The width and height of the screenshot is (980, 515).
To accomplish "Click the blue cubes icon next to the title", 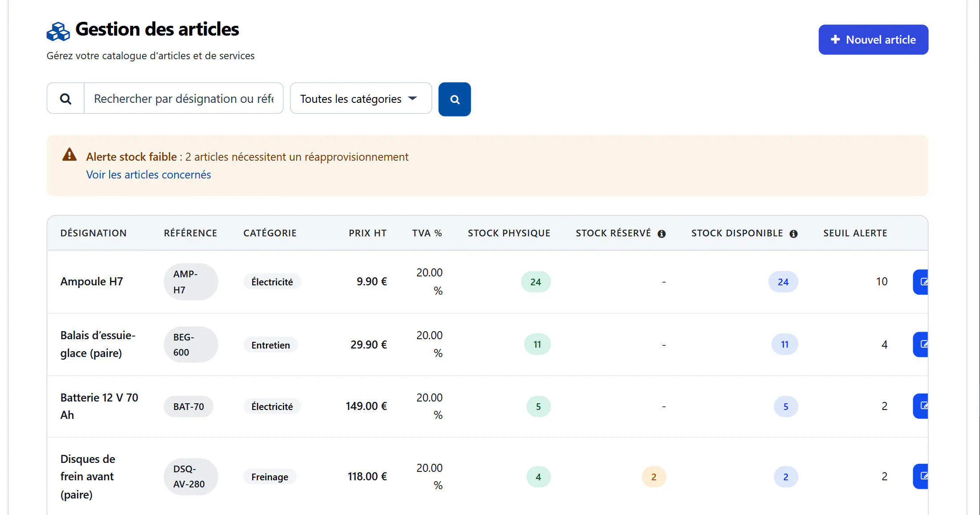I will [x=58, y=31].
